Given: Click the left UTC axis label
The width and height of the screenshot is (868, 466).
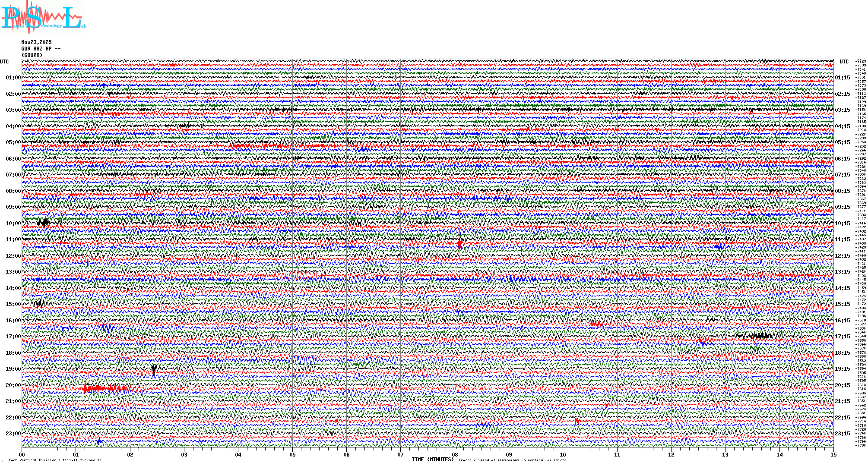Looking at the screenshot, I should pyautogui.click(x=4, y=62).
